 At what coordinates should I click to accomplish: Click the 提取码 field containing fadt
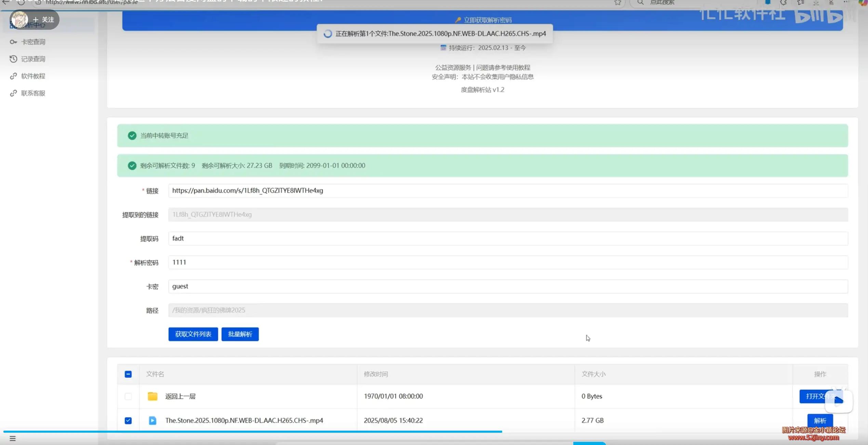508,239
